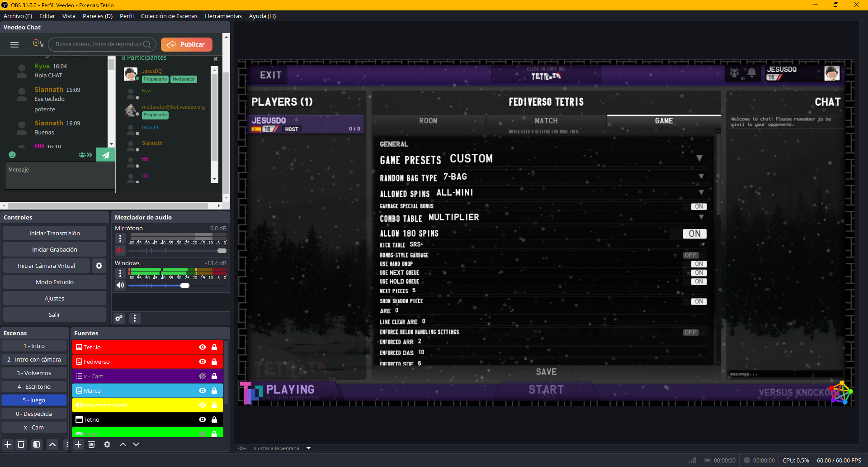Screen dimensions: 868x467
Task: Open scene filters
Action: click(x=37, y=444)
